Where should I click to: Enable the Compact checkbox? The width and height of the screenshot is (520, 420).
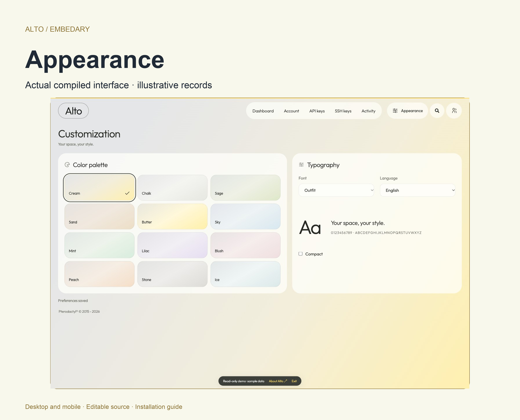[x=300, y=254]
